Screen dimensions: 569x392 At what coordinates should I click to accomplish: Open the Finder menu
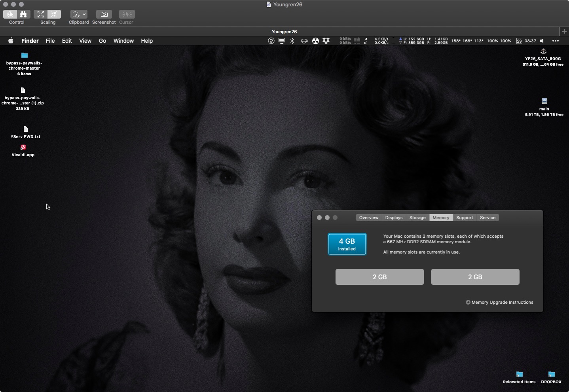click(30, 41)
